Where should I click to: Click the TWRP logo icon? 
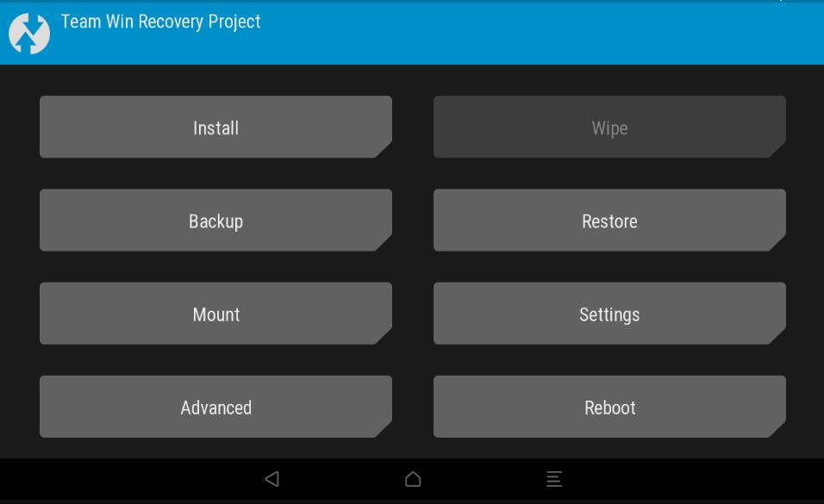click(x=29, y=33)
